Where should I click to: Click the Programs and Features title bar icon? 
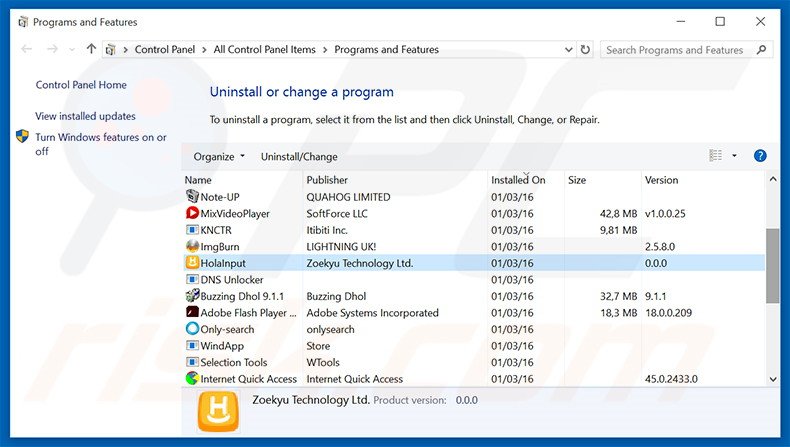(x=23, y=22)
